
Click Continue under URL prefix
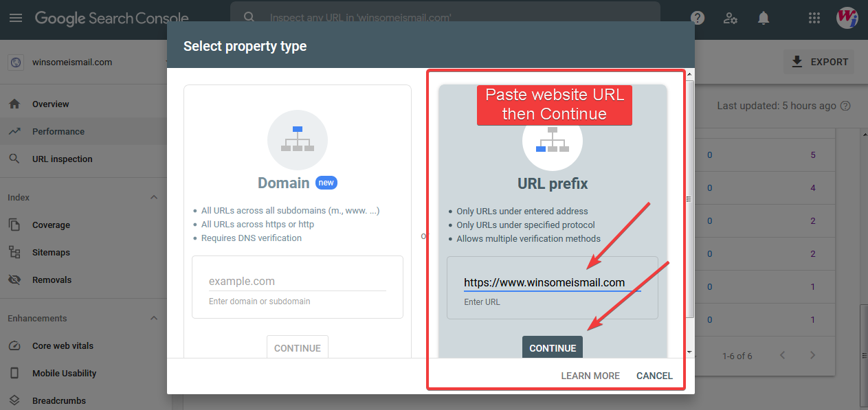pyautogui.click(x=553, y=348)
